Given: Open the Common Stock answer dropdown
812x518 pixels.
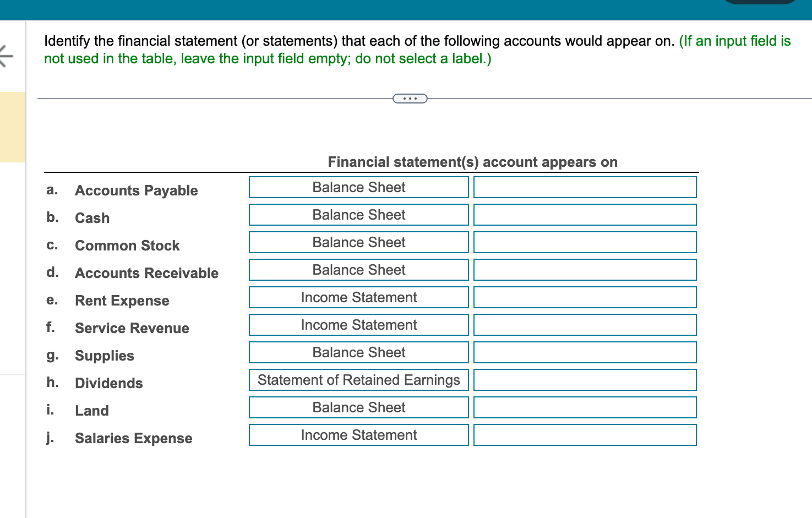Looking at the screenshot, I should 358,242.
